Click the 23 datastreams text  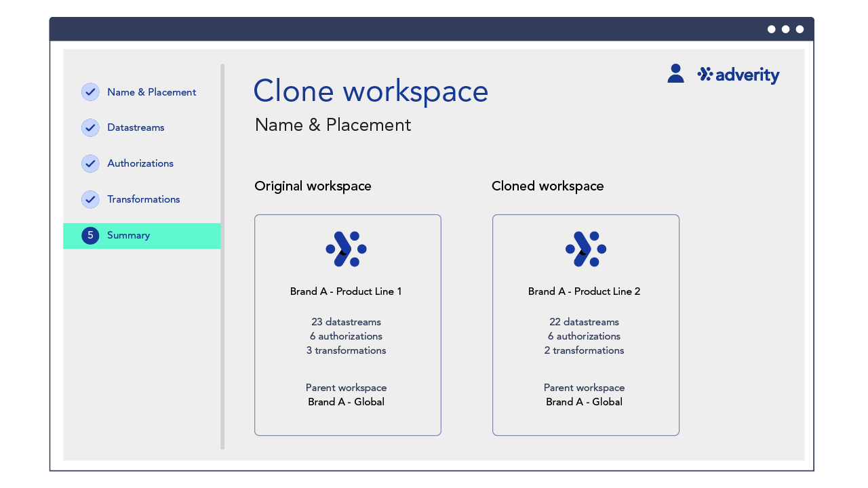pos(347,322)
